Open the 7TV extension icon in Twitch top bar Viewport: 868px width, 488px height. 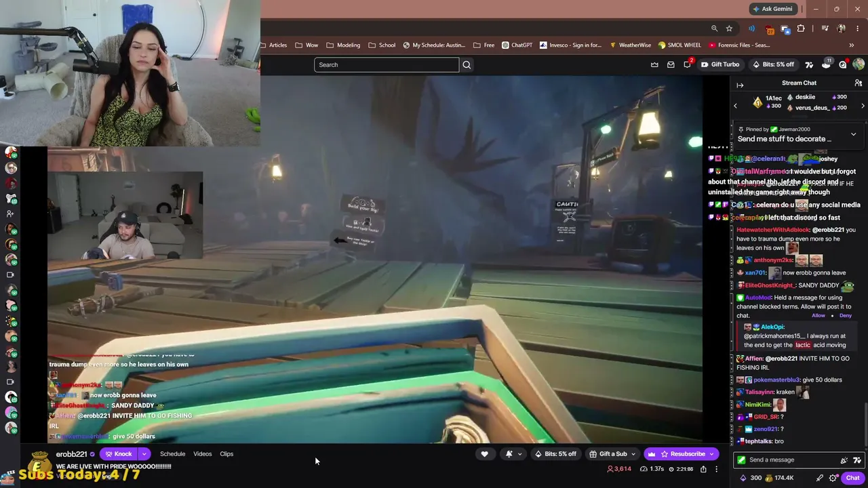click(x=809, y=64)
